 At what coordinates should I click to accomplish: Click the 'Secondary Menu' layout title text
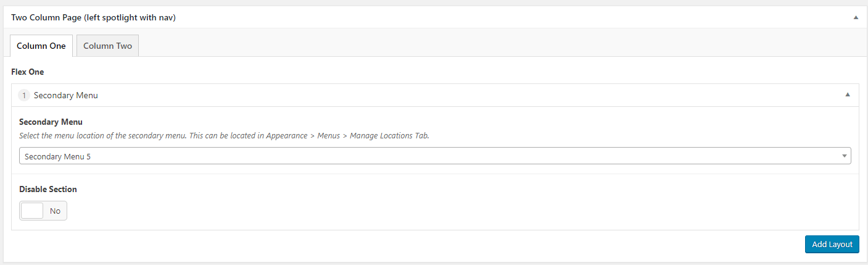coord(66,95)
